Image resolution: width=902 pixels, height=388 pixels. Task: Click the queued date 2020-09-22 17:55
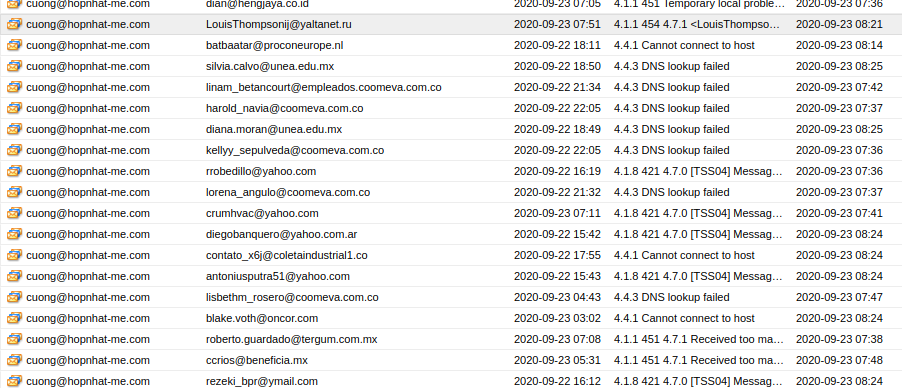[x=557, y=256]
